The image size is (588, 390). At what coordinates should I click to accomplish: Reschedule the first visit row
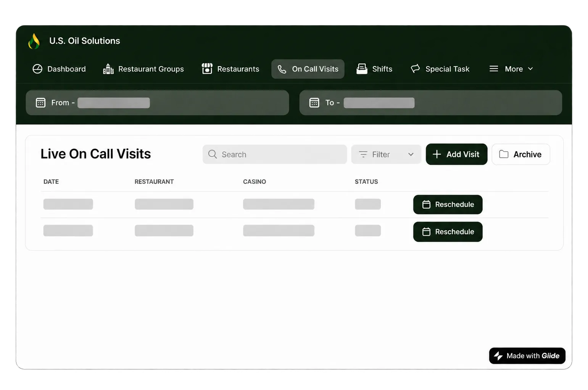point(448,205)
